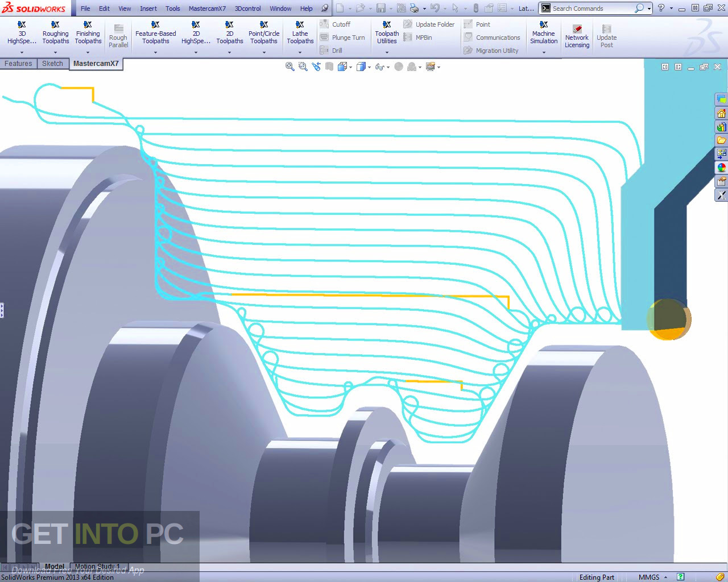The height and width of the screenshot is (582, 728).
Task: Switch to the Features tab
Action: point(18,64)
